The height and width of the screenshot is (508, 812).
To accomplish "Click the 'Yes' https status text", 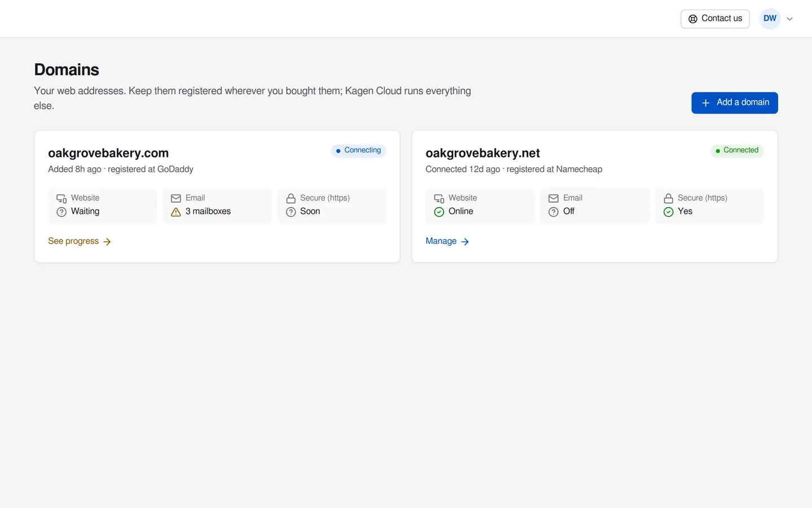I will click(685, 211).
